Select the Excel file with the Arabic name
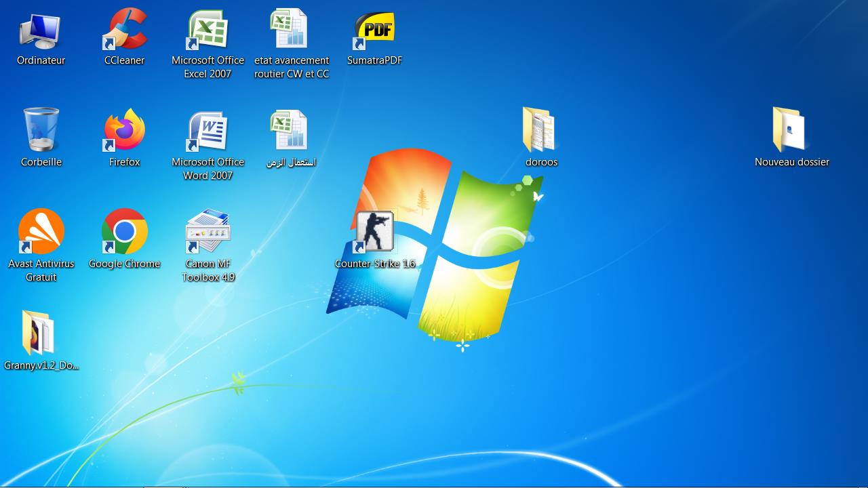This screenshot has height=488, width=868. (291, 131)
